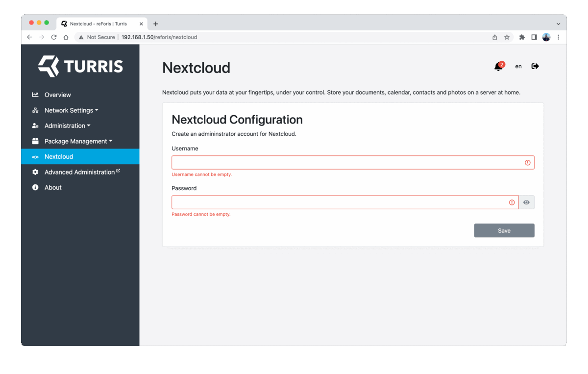Open the notifications bell icon
588x374 pixels.
[x=498, y=67]
